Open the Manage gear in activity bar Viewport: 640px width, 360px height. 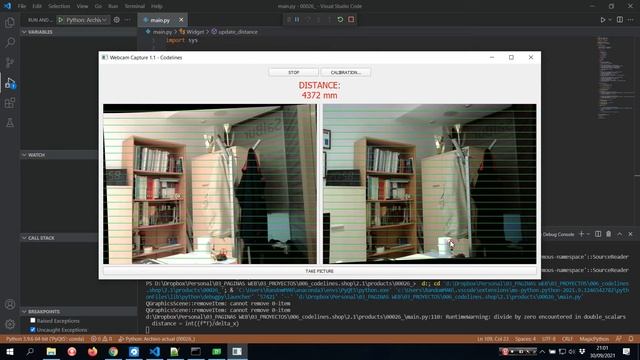coord(10,324)
